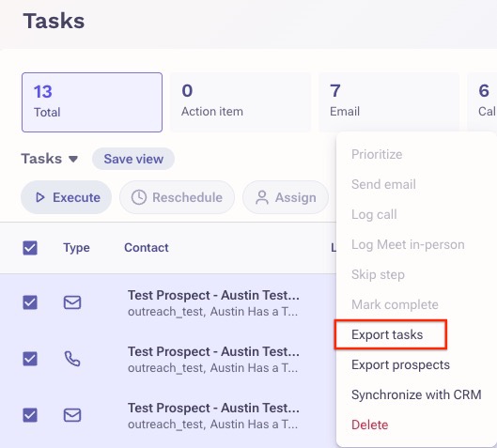Select the 13 Total summary card
497x448 pixels.
(92, 102)
